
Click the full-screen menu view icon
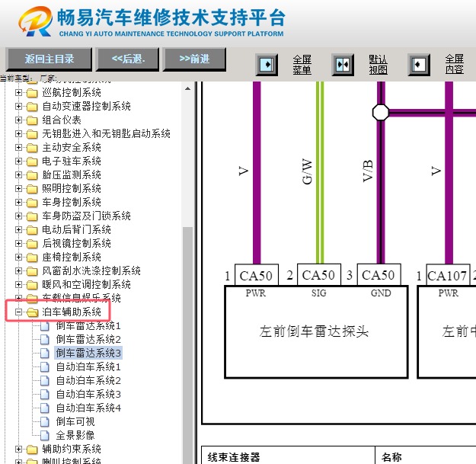pyautogui.click(x=267, y=65)
